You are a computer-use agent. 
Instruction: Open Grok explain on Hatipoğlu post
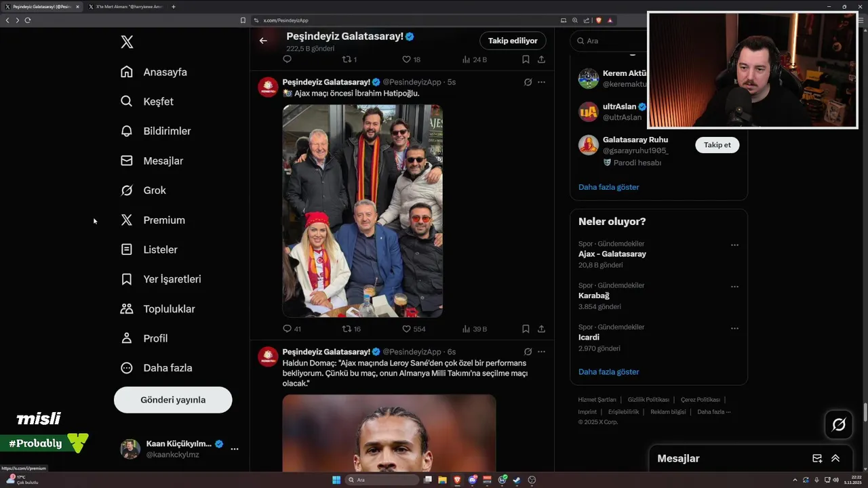528,82
